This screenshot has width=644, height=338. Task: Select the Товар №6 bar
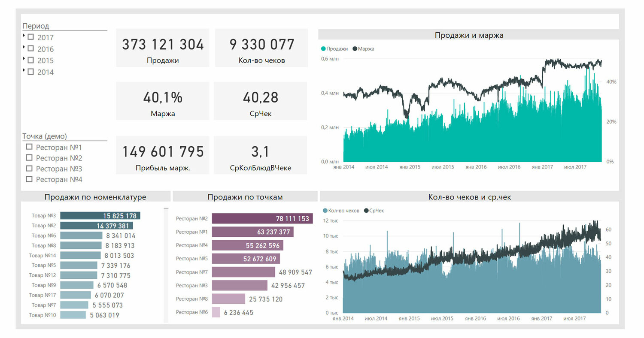pyautogui.click(x=81, y=235)
